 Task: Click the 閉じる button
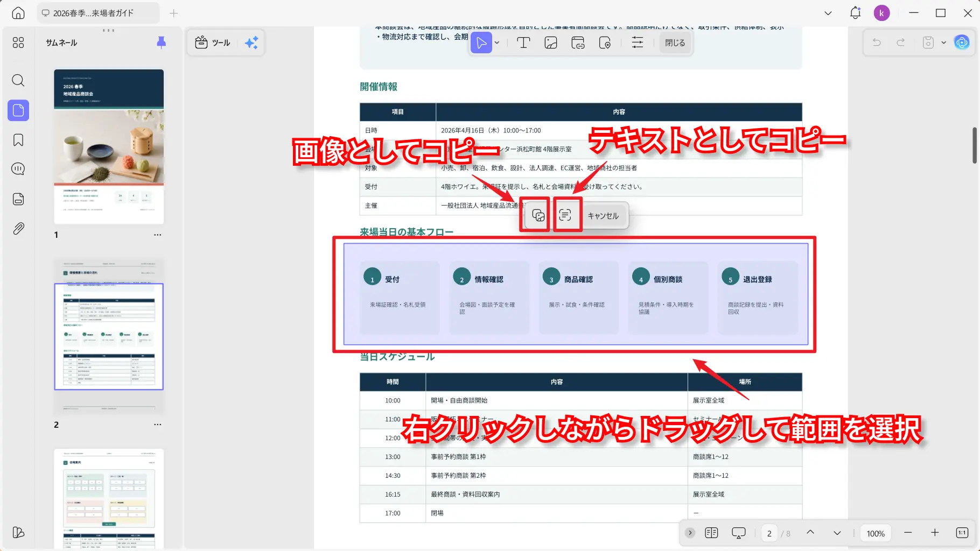[x=675, y=43]
